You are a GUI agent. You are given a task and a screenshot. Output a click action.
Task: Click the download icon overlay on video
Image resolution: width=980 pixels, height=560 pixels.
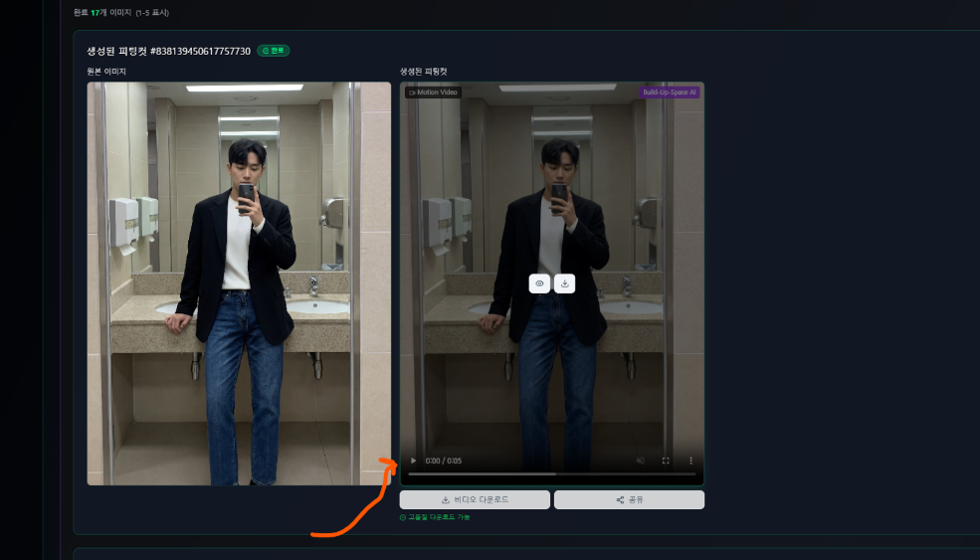pos(564,283)
